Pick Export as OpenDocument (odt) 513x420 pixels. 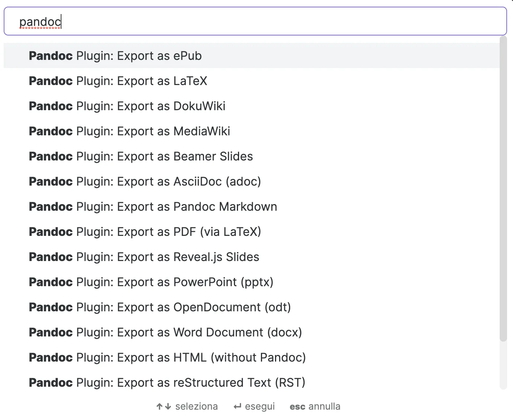coord(160,307)
